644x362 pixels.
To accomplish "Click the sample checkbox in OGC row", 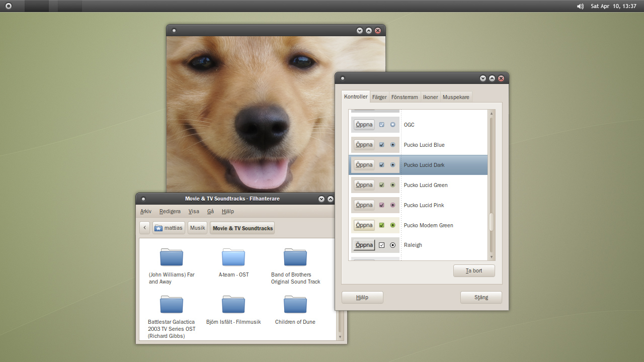I will (381, 124).
